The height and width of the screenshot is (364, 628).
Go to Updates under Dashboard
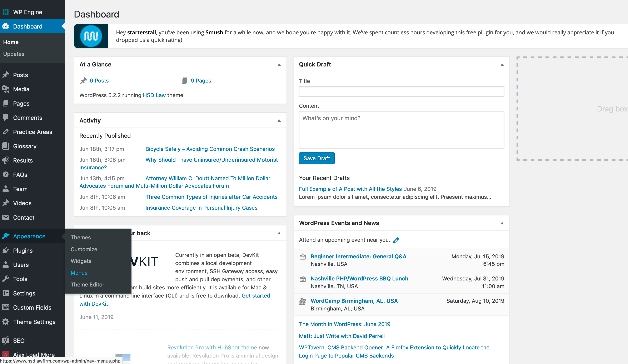(14, 54)
